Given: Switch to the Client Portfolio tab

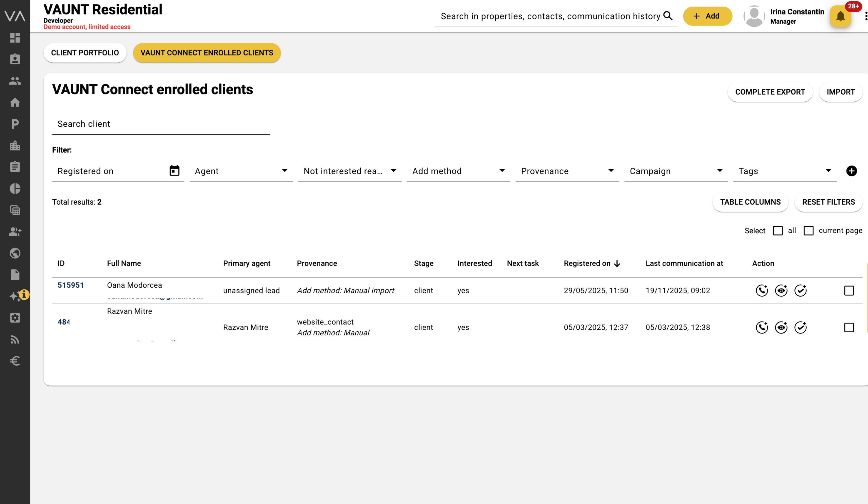Looking at the screenshot, I should point(85,53).
